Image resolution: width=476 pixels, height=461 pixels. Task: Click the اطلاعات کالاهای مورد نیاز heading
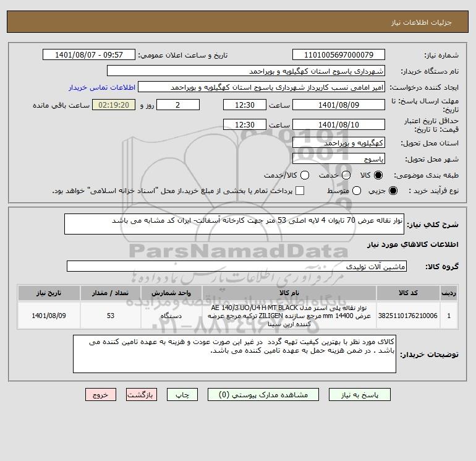(413, 244)
